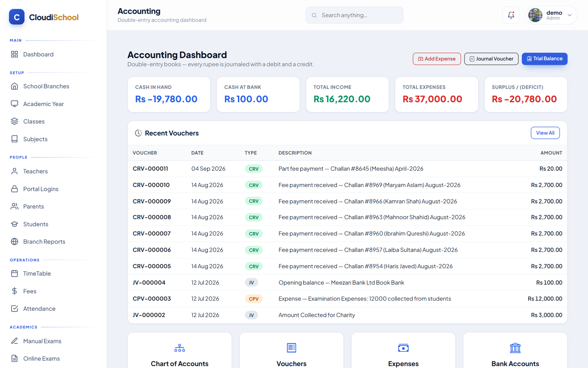
Task: Open Students graduation cap icon
Action: point(14,224)
